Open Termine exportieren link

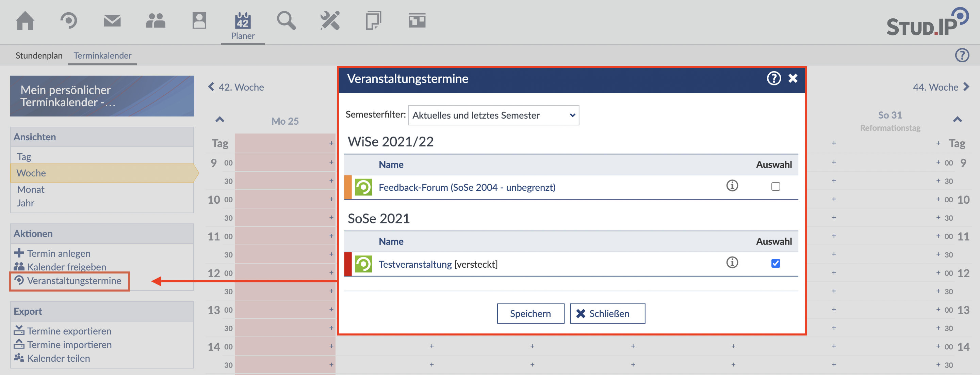[69, 331]
